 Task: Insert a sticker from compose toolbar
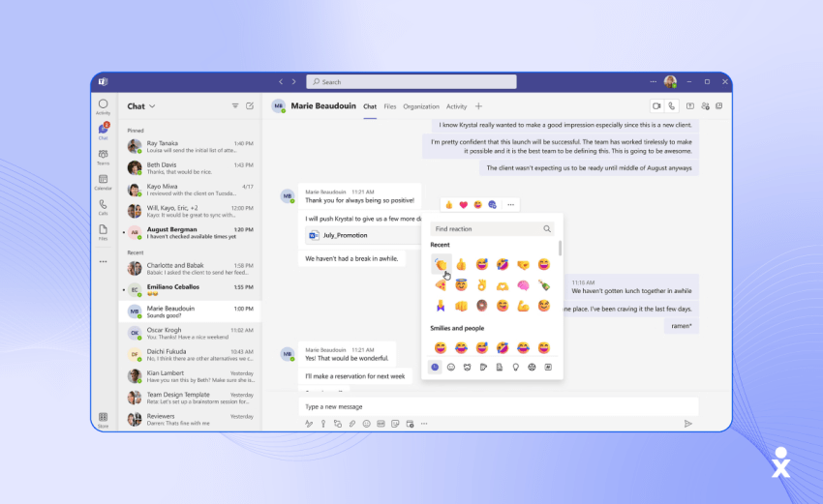(x=395, y=424)
